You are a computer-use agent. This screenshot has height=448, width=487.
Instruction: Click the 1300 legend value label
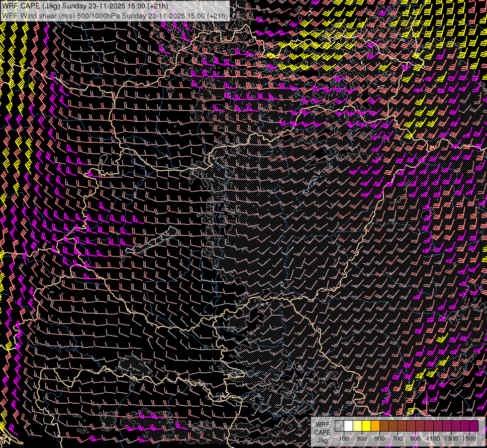(x=451, y=439)
